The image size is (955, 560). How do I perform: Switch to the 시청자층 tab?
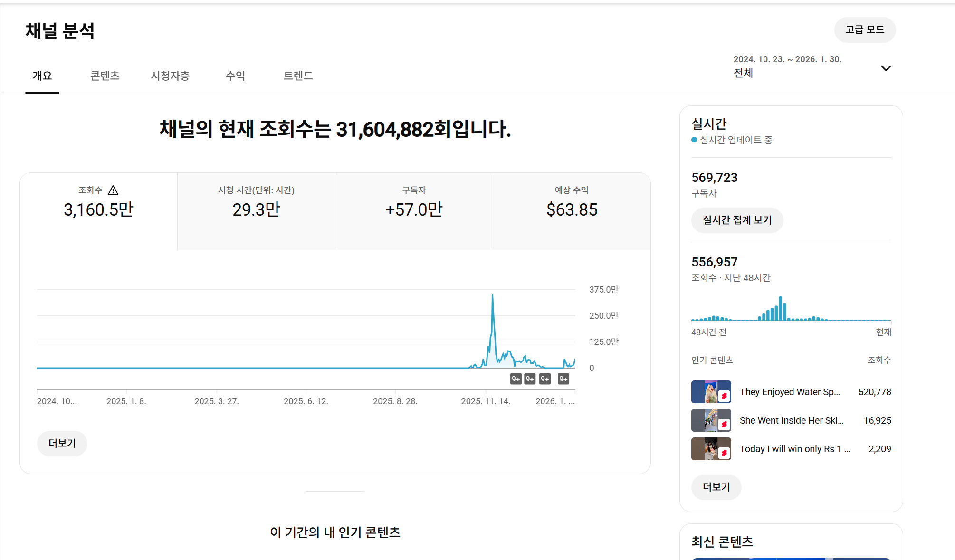tap(170, 76)
